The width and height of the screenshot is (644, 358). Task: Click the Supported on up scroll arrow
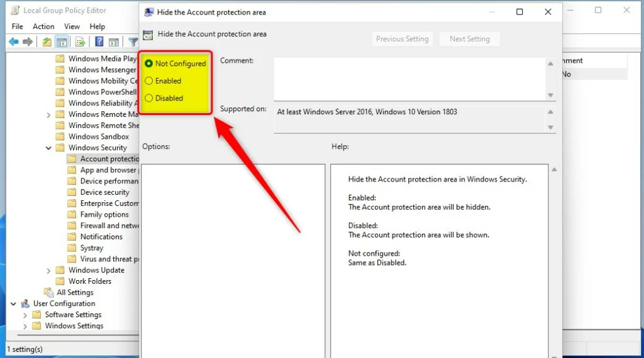[550, 112]
